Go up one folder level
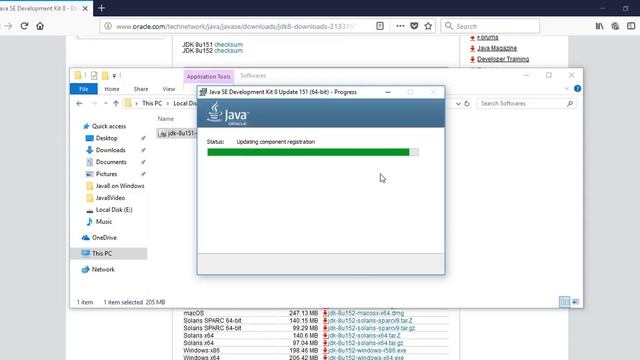 pos(116,104)
